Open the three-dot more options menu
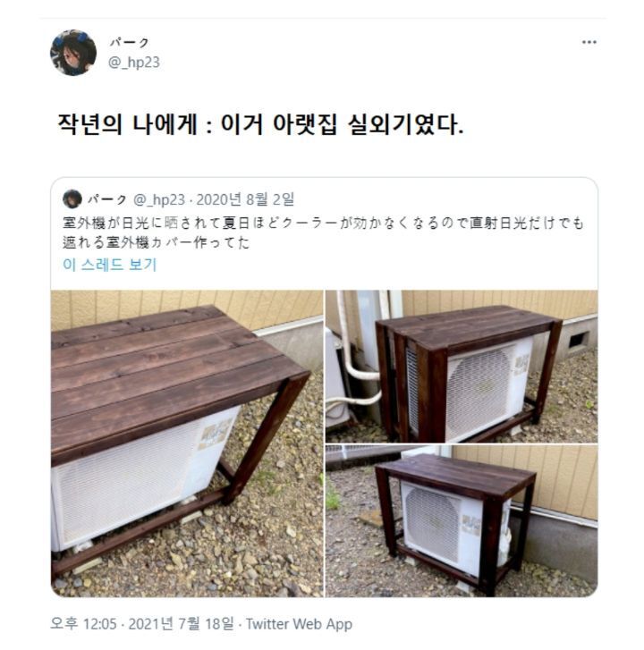 click(x=589, y=42)
